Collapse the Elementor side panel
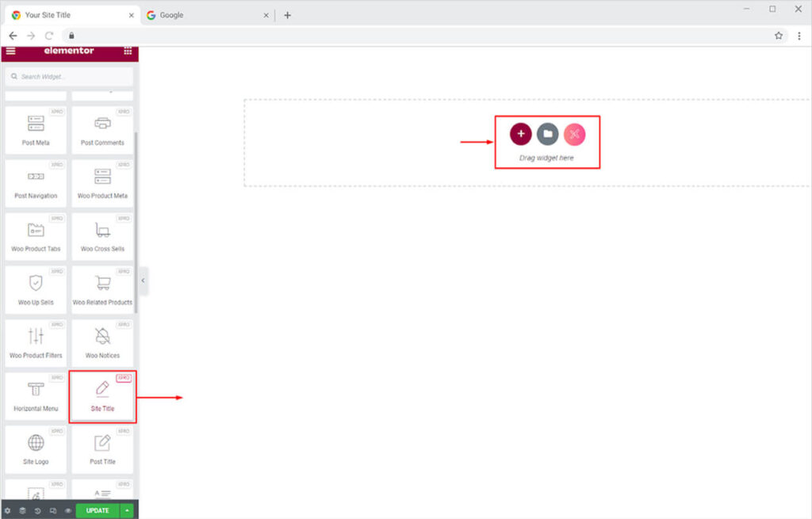Screen dimensions: 812x519 click(143, 280)
